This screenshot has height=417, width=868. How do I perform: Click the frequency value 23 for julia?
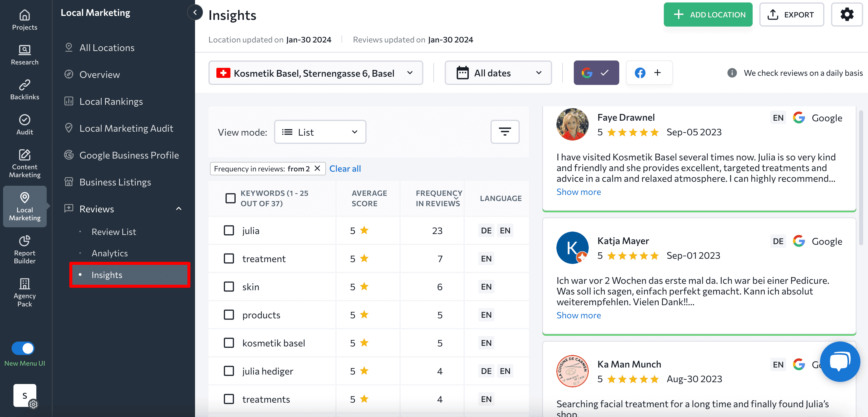(437, 230)
